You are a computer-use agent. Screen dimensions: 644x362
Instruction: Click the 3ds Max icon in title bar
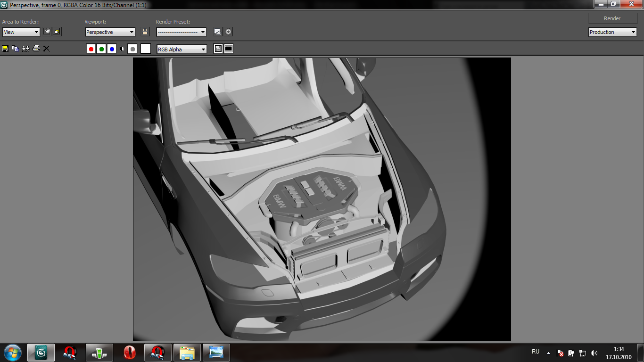click(4, 4)
